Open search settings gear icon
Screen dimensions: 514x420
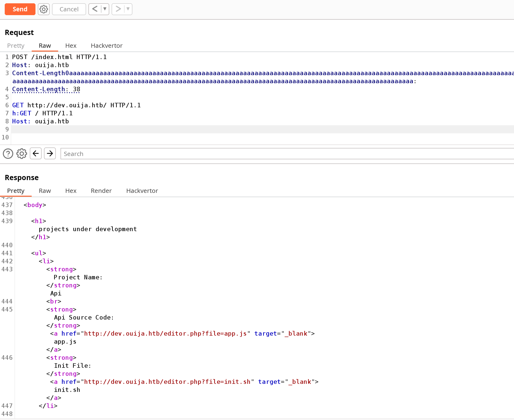tap(22, 154)
